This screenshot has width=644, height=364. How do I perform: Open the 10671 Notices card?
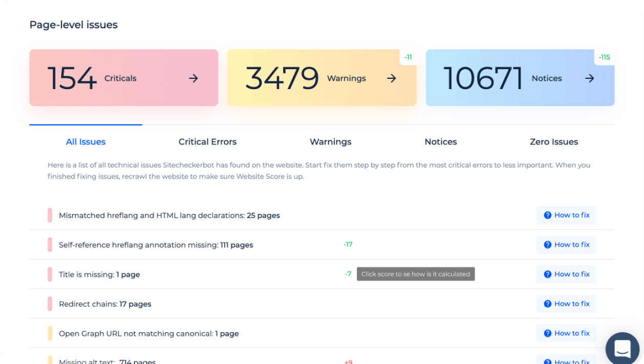[x=520, y=78]
